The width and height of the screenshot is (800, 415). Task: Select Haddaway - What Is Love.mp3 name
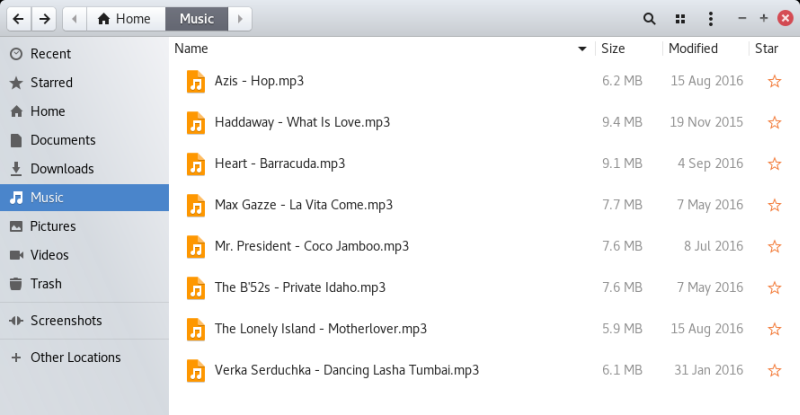click(x=302, y=123)
